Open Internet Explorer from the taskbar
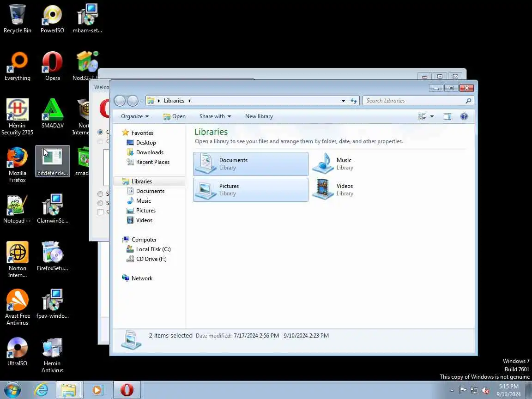The width and height of the screenshot is (532, 399). click(42, 390)
